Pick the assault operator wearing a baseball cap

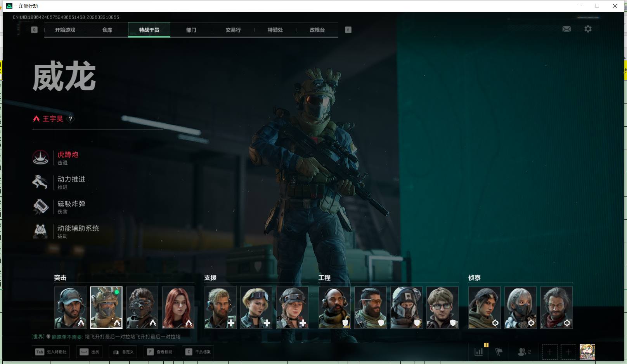click(70, 307)
